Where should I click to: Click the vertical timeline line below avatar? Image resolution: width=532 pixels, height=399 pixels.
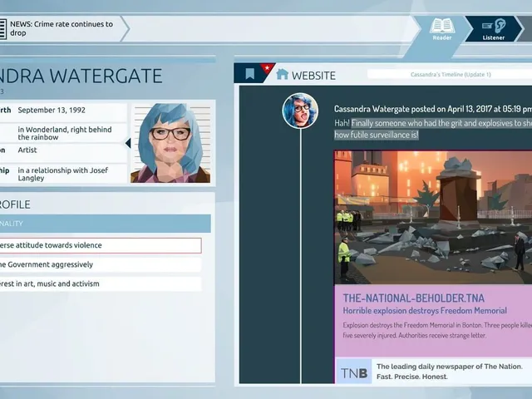click(301, 256)
